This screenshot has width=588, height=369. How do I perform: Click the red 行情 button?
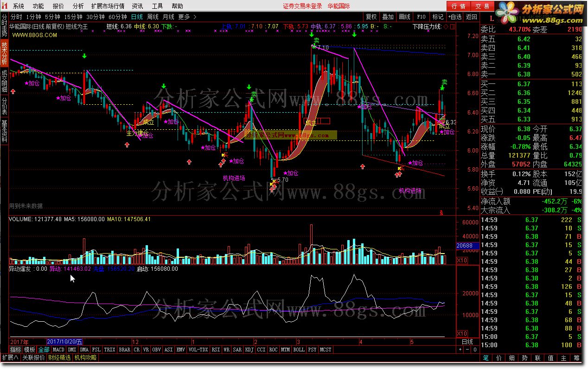459,6
